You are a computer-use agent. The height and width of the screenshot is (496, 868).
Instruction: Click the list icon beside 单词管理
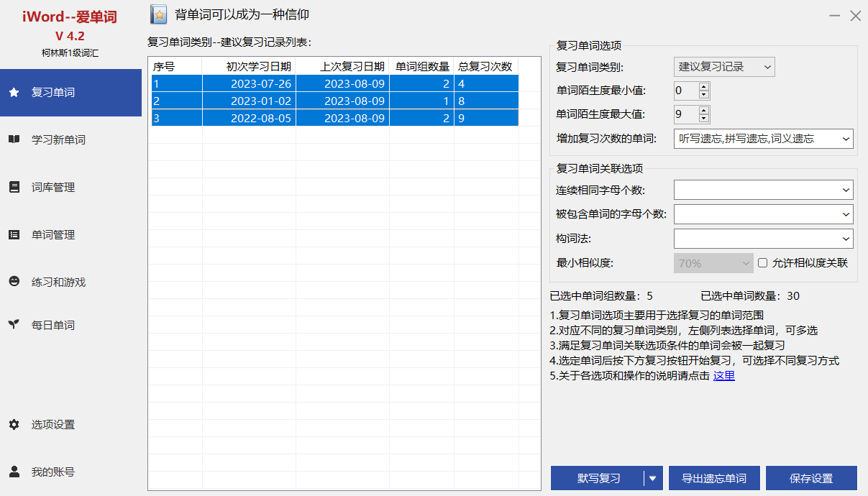(x=14, y=235)
